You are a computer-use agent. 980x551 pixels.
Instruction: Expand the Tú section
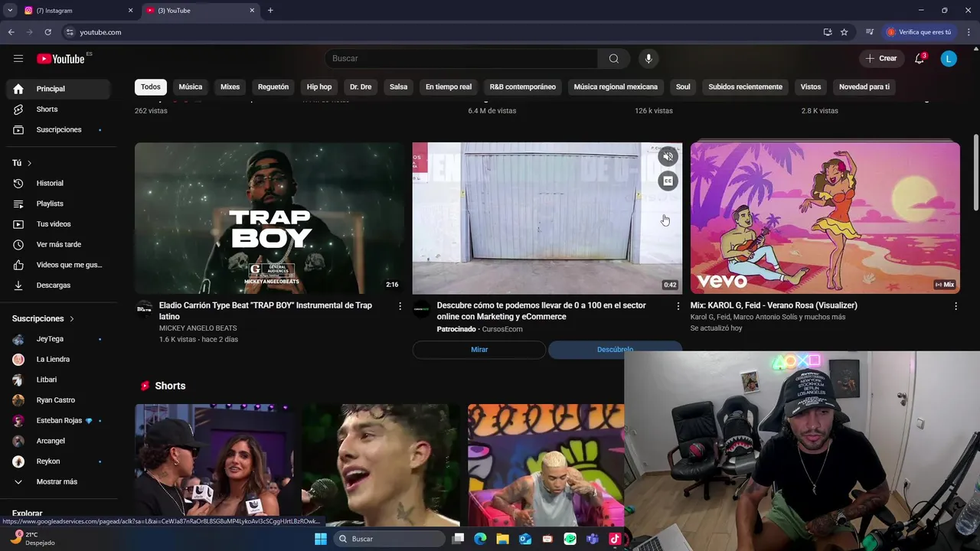tap(22, 163)
